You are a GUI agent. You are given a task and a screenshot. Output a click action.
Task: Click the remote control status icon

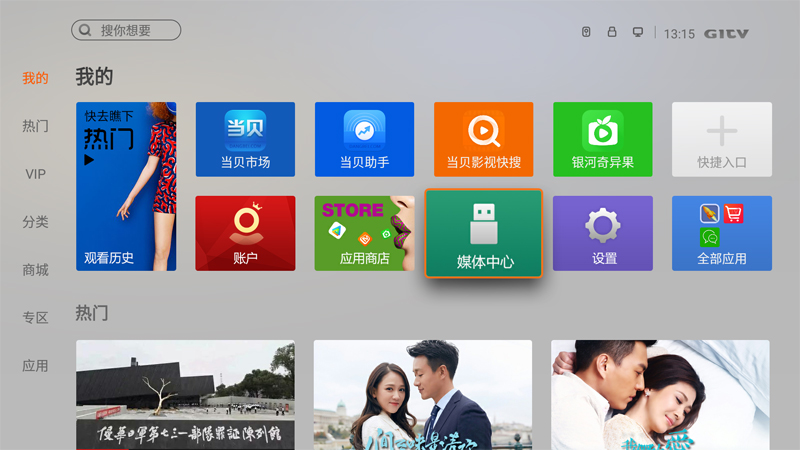click(x=586, y=32)
